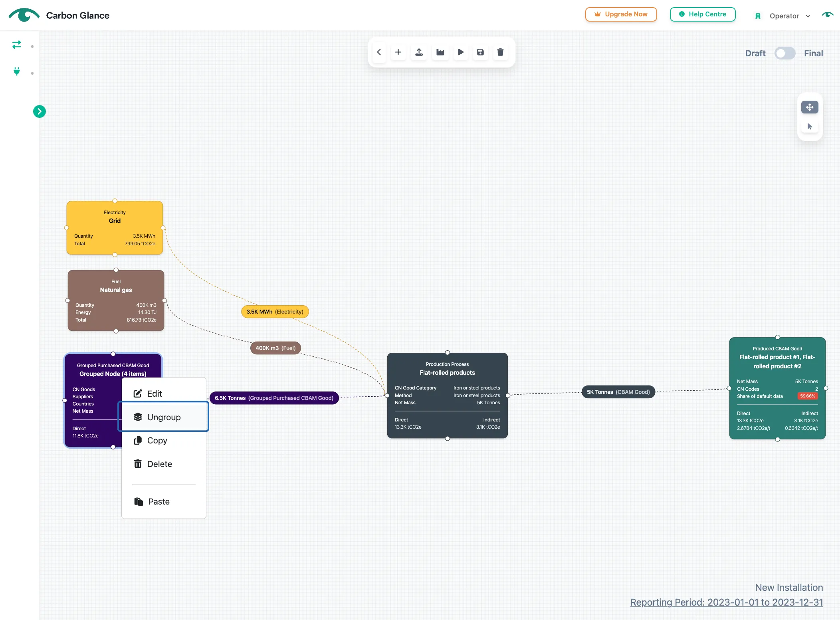Select the Produced CBAM Good node
The image size is (840, 620).
(x=777, y=388)
